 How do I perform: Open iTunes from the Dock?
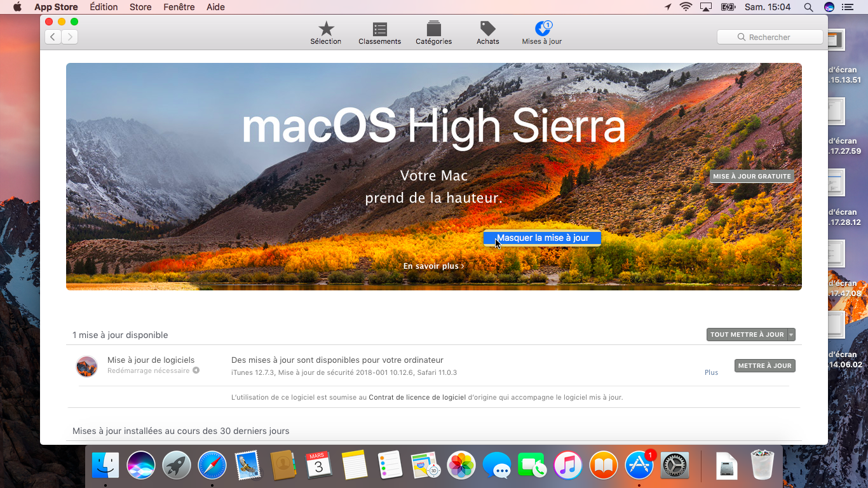(x=568, y=465)
